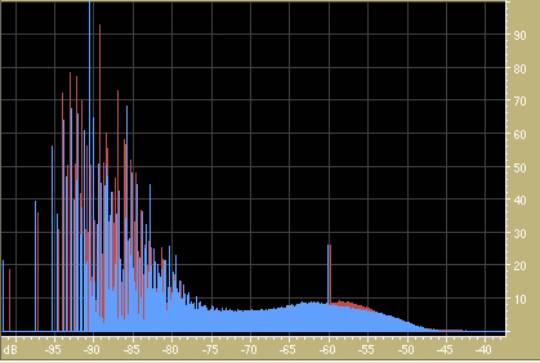Screen dimensions: 540x363
Task: Click the 90 value on the vertical scale
Action: [519, 35]
